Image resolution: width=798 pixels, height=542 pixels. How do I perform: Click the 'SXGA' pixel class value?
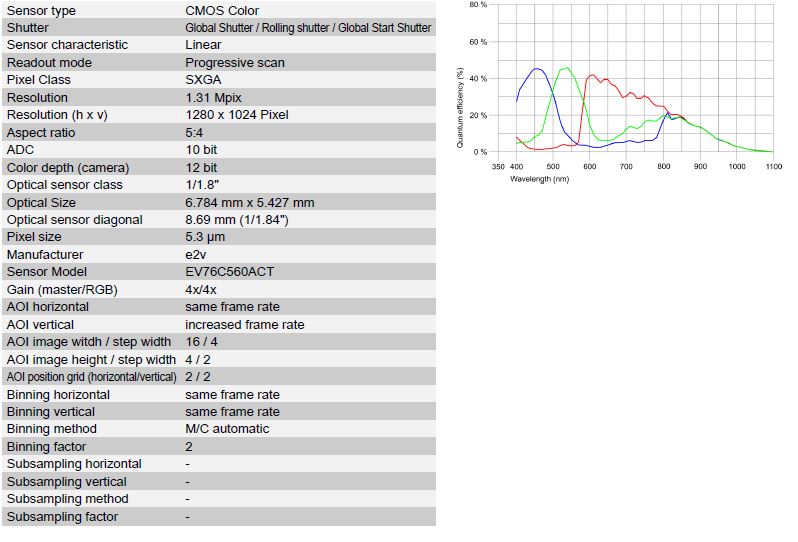click(x=203, y=80)
